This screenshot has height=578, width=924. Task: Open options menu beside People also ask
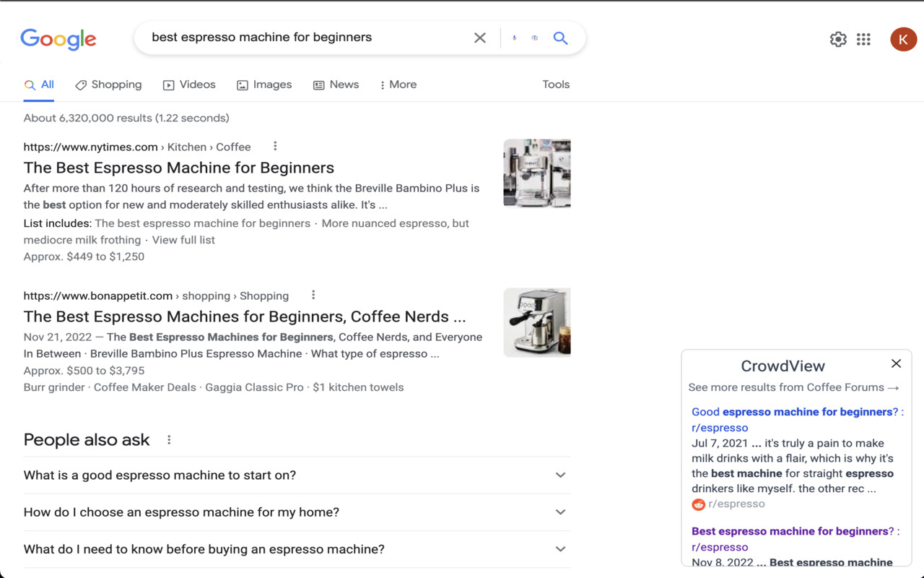[169, 439]
